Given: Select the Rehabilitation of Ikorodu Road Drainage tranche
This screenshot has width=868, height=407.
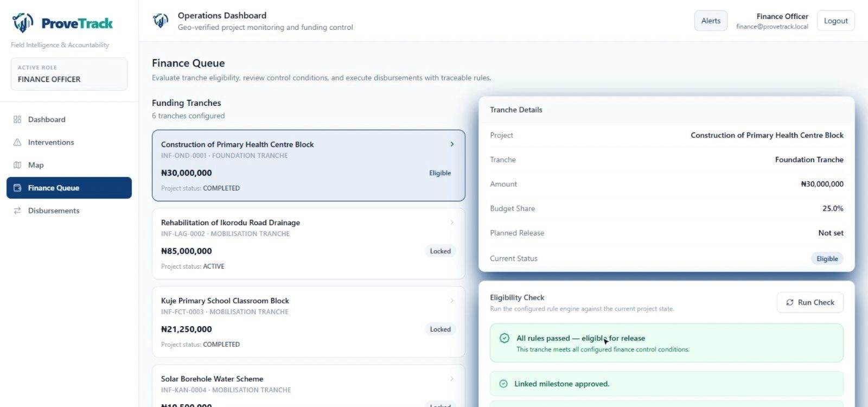Looking at the screenshot, I should [x=309, y=244].
